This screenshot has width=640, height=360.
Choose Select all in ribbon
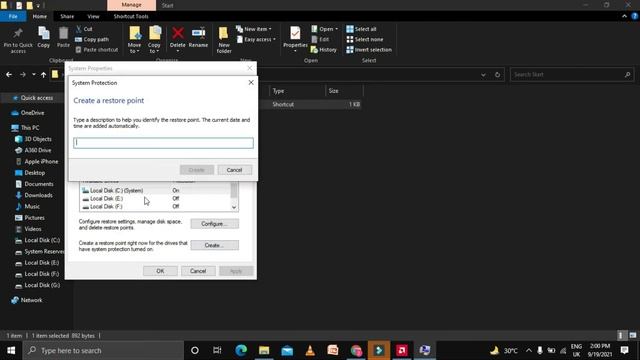tap(361, 29)
